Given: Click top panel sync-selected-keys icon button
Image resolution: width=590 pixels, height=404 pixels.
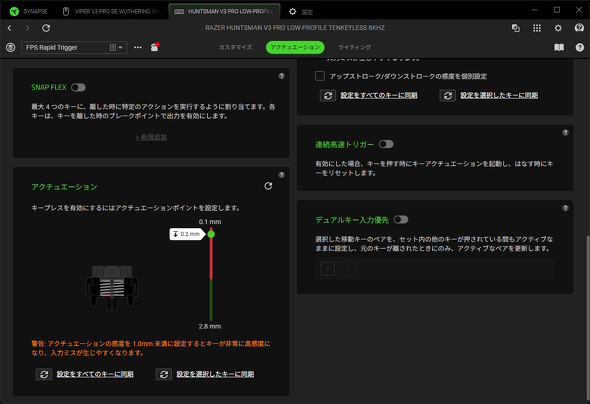Looking at the screenshot, I should pyautogui.click(x=447, y=96).
